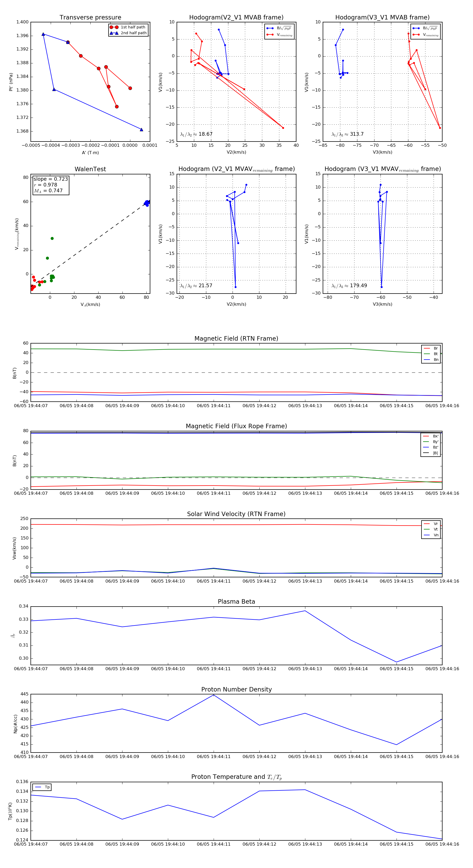Click the "Tp(10^6K)" y-axis label
This screenshot has height=868, width=473.
pyautogui.click(x=10, y=811)
